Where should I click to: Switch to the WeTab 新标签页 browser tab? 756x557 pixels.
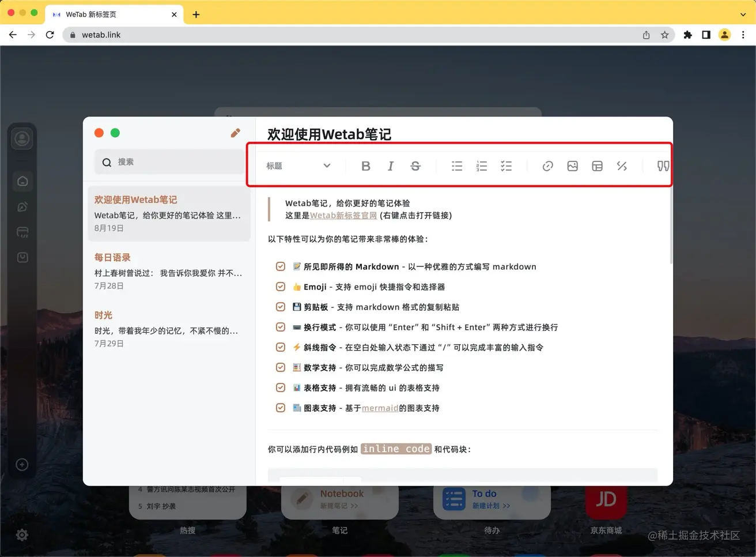[x=114, y=14]
